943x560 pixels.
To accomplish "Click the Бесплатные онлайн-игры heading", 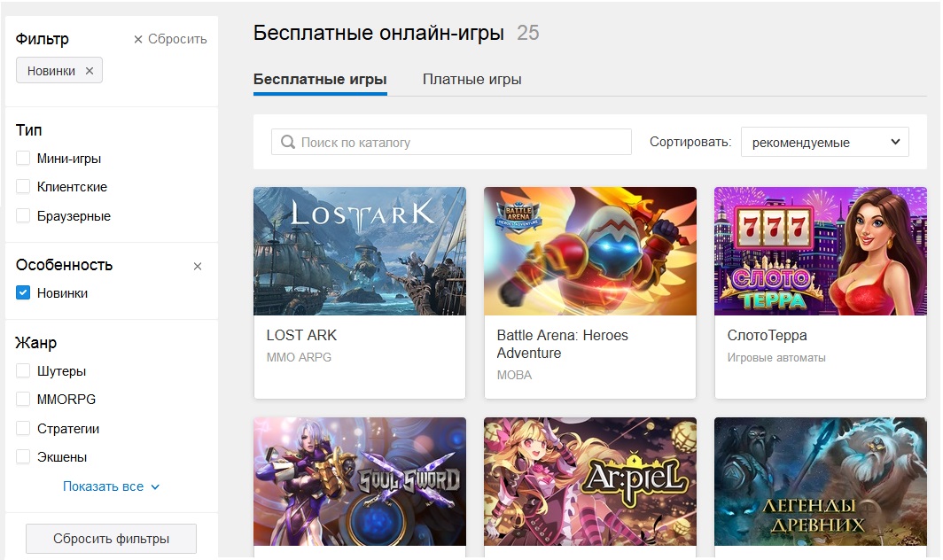I will point(378,33).
